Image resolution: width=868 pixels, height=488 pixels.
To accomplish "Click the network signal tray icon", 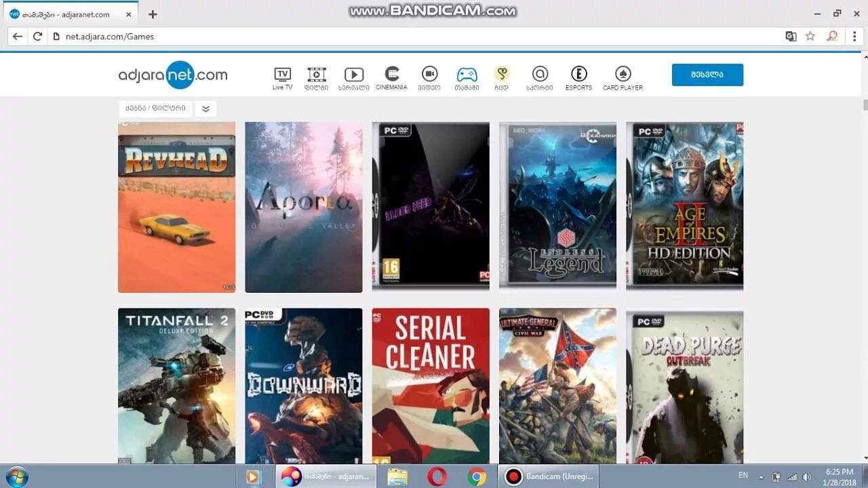I will coord(792,477).
